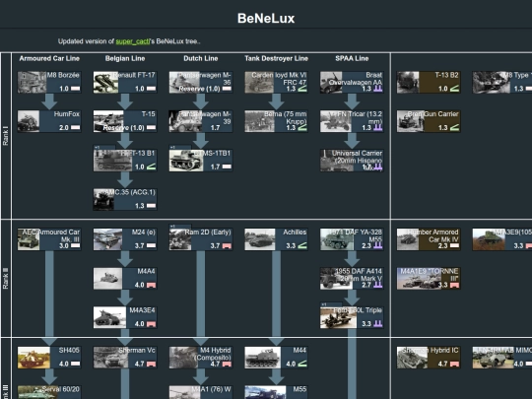Image resolution: width=532 pixels, height=399 pixels.
Task: Select the Achilles tank destroyer card
Action: tap(277, 239)
